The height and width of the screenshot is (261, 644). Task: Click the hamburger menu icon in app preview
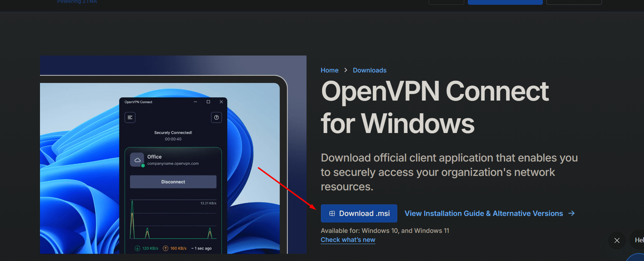[x=130, y=118]
